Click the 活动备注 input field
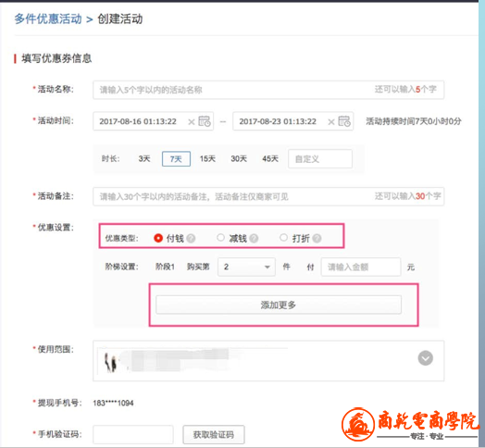This screenshot has height=448, width=485. pos(268,196)
